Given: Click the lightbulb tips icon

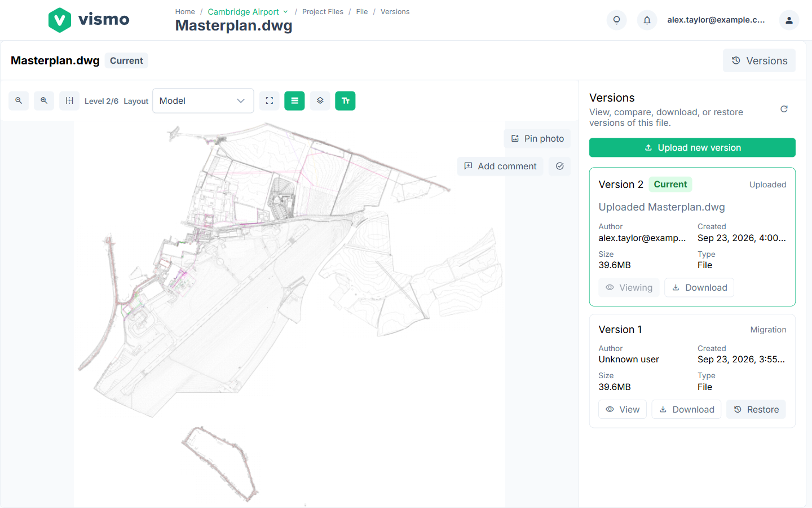Looking at the screenshot, I should [x=616, y=20].
